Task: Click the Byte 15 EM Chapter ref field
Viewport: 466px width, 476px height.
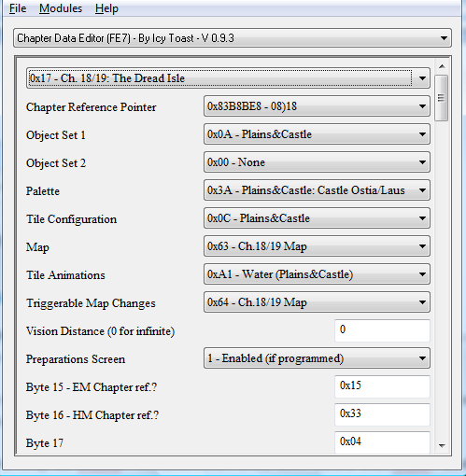Action: pos(382,386)
